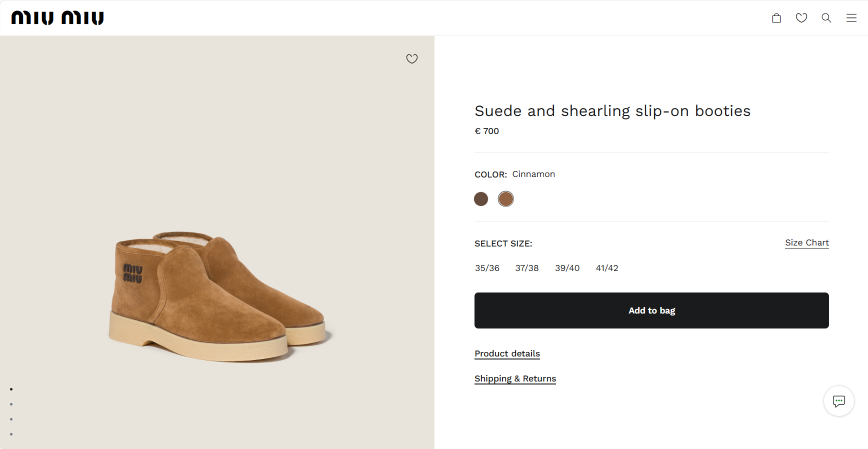868x449 pixels.
Task: Expand Product details section
Action: point(507,353)
